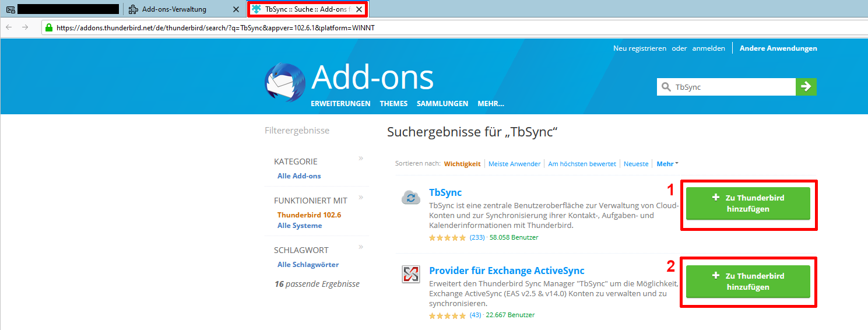The image size is (868, 330).
Task: Click the 16 passende Ergebnisse text
Action: (x=317, y=284)
